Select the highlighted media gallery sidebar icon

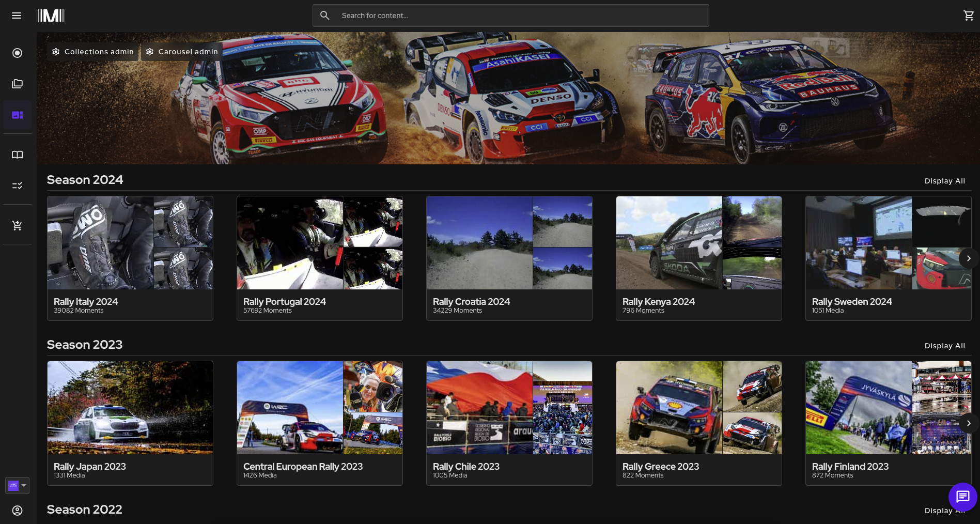(x=17, y=115)
